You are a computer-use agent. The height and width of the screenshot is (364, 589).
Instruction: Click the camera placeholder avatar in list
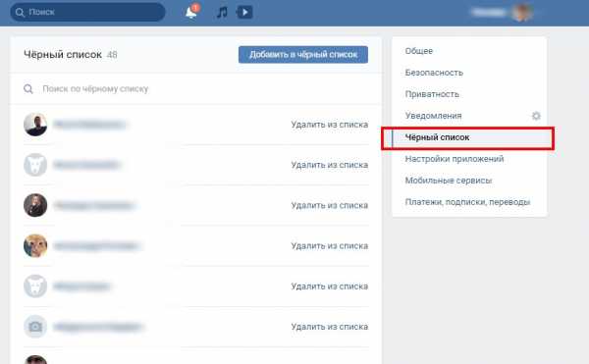click(x=35, y=327)
